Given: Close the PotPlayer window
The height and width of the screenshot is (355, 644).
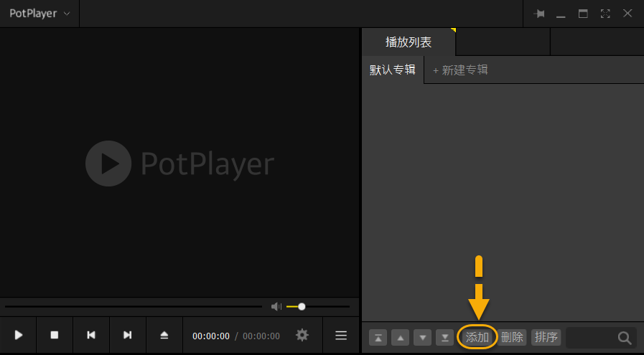Looking at the screenshot, I should point(627,14).
